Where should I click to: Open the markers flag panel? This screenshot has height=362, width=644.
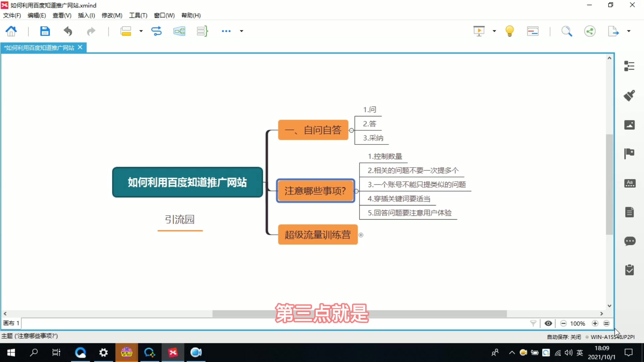(x=629, y=154)
